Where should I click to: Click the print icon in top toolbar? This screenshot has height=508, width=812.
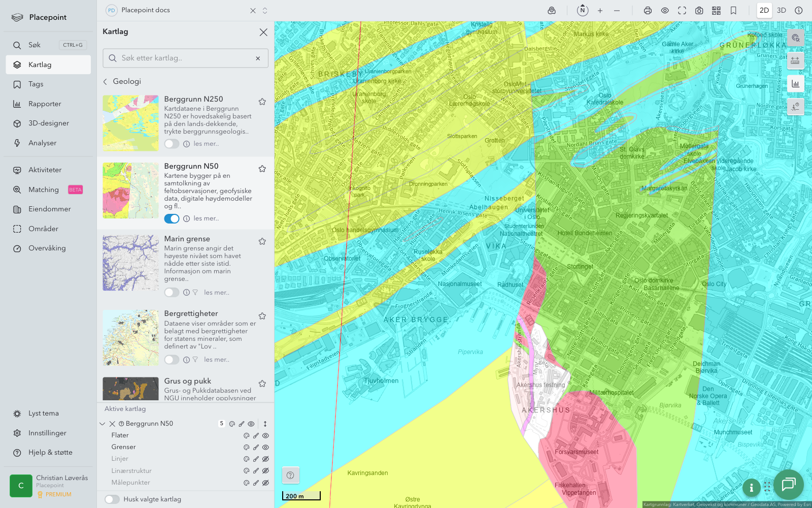(648, 11)
